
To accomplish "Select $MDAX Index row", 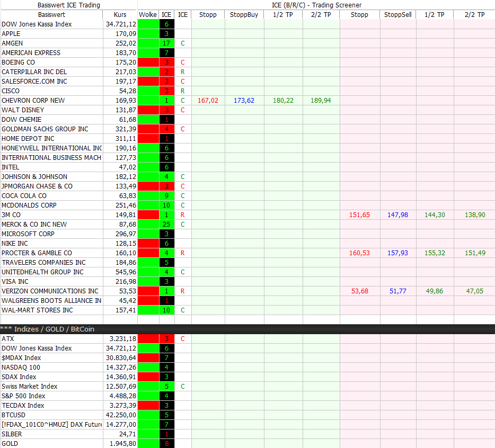I will (x=21, y=358).
